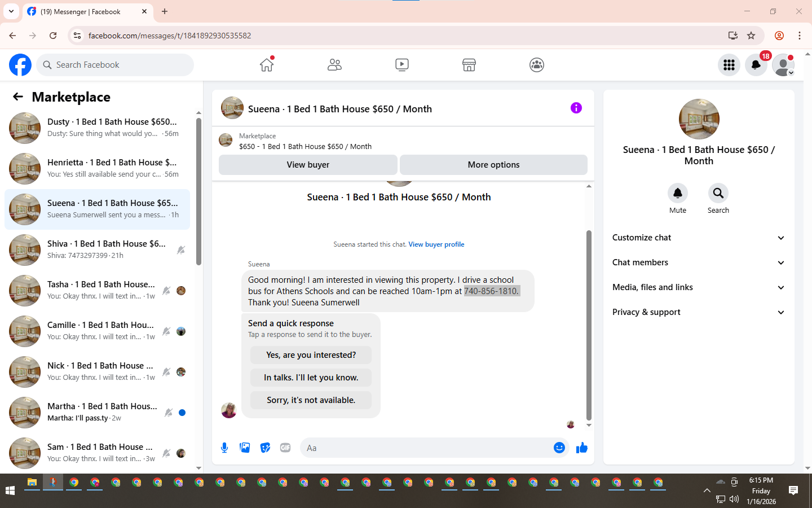Send quick response 'Yes, are you interested?'
Viewport: 812px width, 508px height.
point(311,355)
